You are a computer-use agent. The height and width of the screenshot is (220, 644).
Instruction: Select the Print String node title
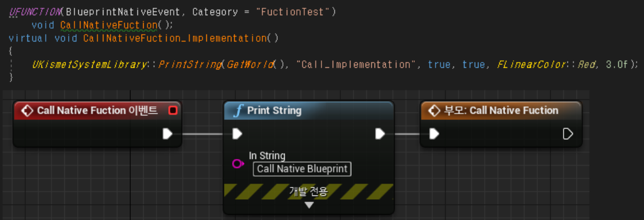click(x=274, y=111)
